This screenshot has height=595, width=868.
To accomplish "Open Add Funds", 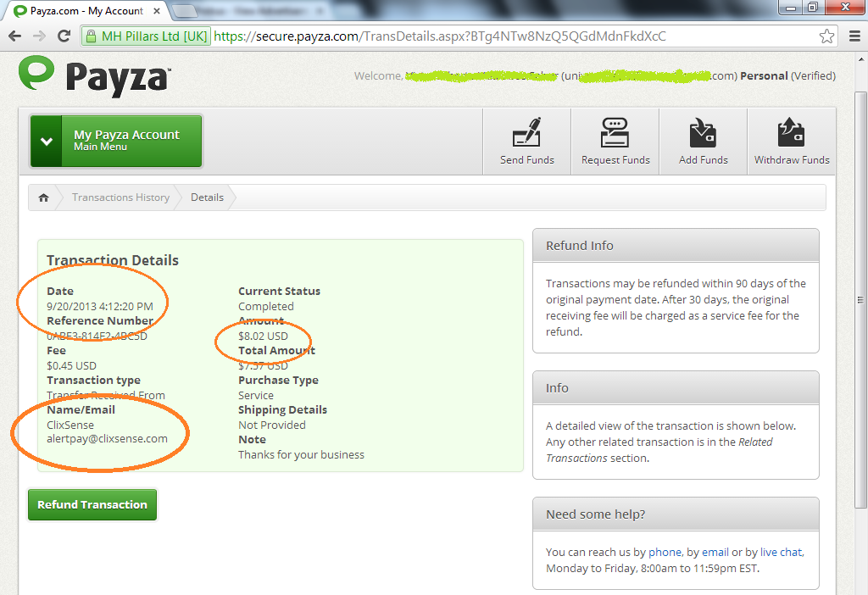I will [x=703, y=142].
